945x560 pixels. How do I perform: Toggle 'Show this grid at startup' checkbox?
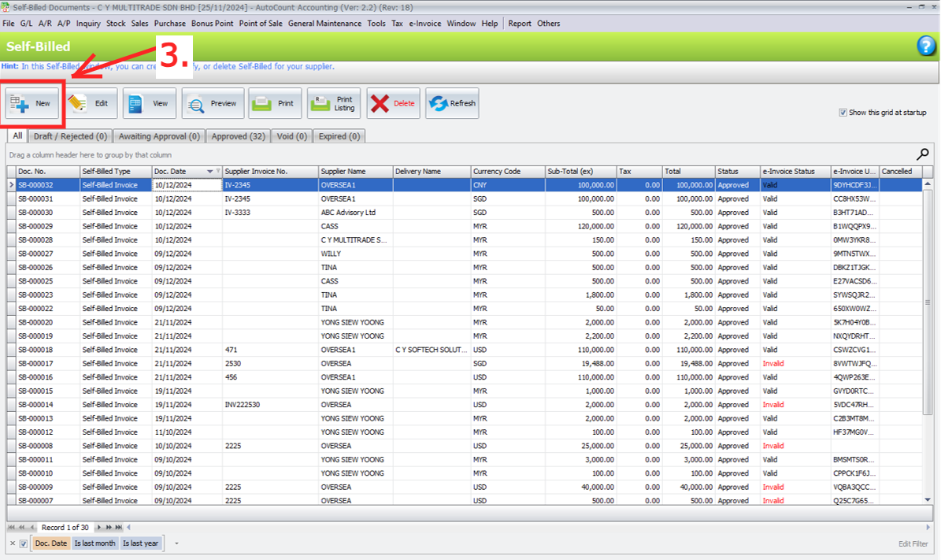pyautogui.click(x=843, y=113)
